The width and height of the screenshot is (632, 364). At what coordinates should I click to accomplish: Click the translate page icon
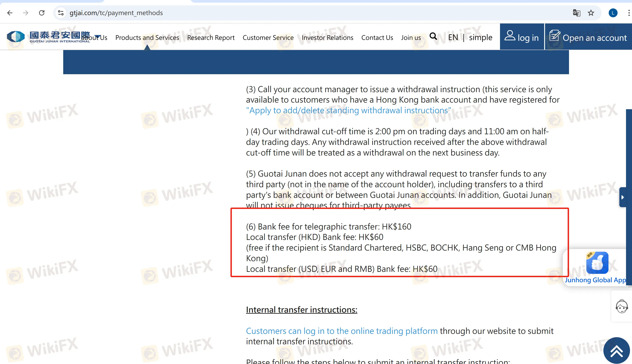577,13
